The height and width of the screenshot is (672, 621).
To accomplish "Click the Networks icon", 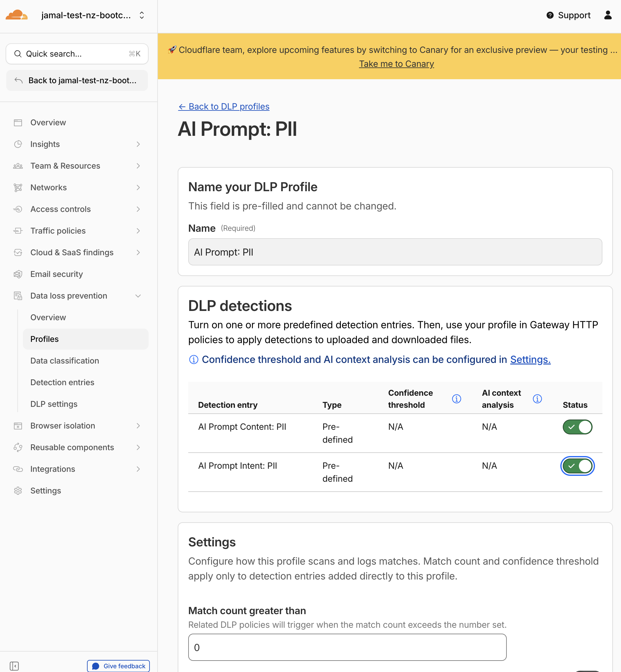I will (x=18, y=187).
